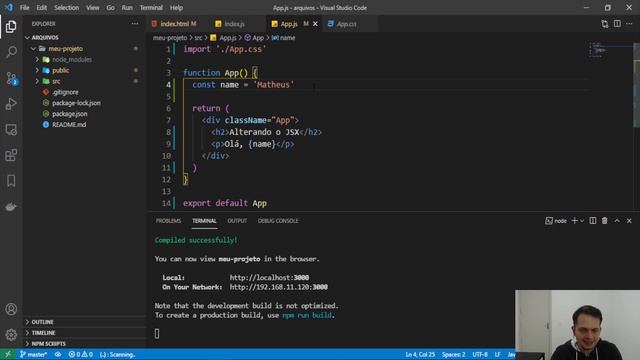Switch to the index.js tab

pos(234,24)
